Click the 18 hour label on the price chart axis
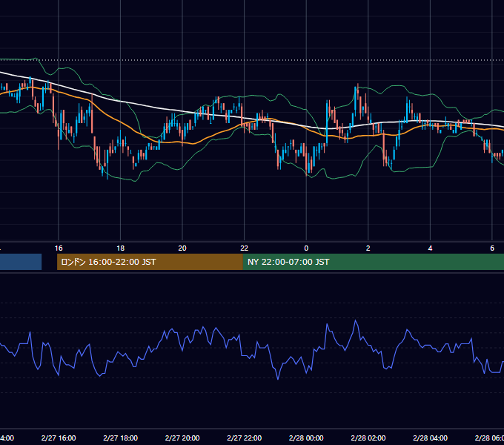 pyautogui.click(x=120, y=248)
